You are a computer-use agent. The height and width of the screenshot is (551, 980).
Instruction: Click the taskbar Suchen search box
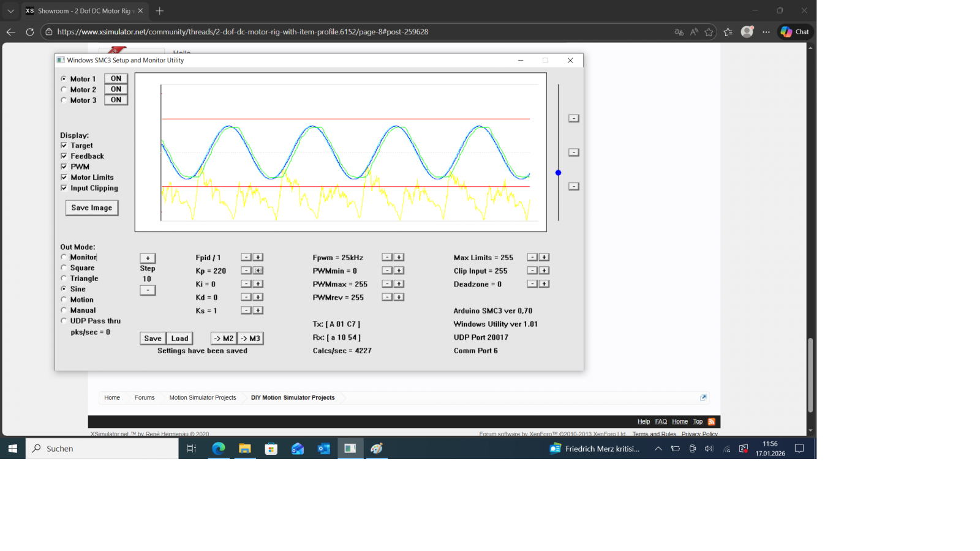(x=102, y=449)
